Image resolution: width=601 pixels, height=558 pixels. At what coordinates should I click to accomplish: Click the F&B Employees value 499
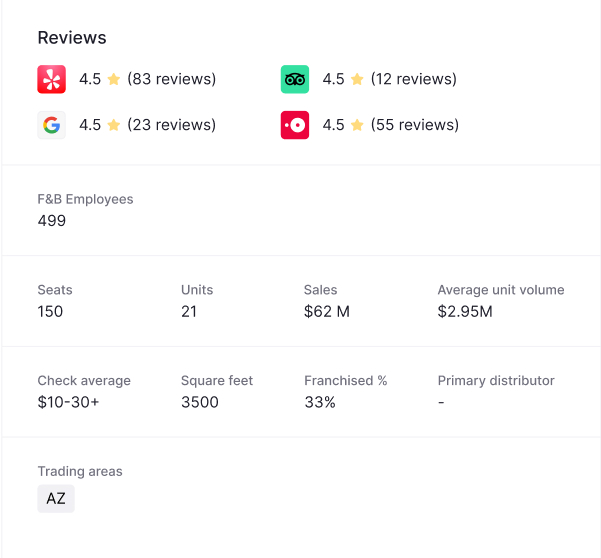(x=52, y=221)
